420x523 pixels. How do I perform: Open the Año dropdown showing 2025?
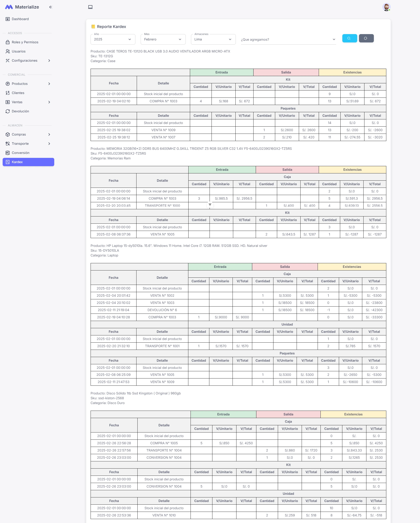coord(113,39)
